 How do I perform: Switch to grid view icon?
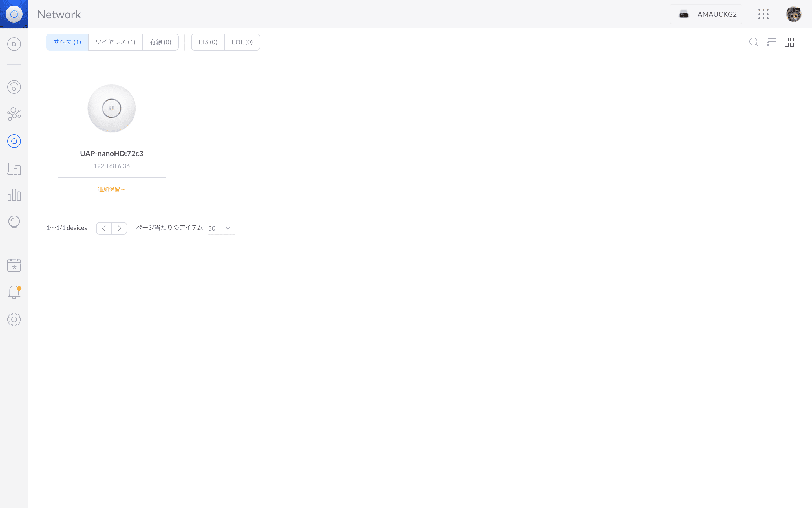tap(789, 42)
